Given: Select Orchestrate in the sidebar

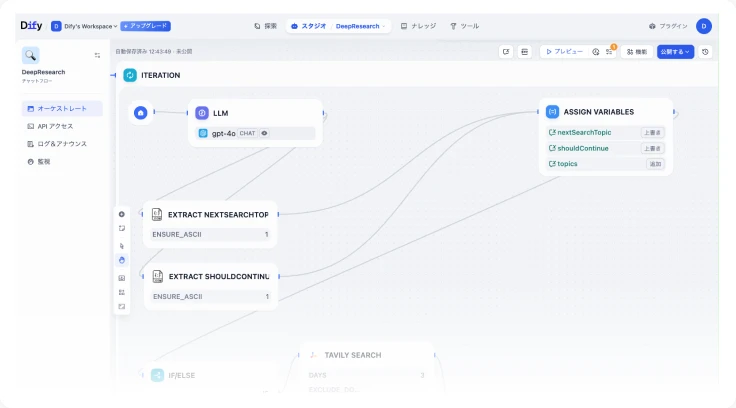Looking at the screenshot, I should (x=62, y=108).
